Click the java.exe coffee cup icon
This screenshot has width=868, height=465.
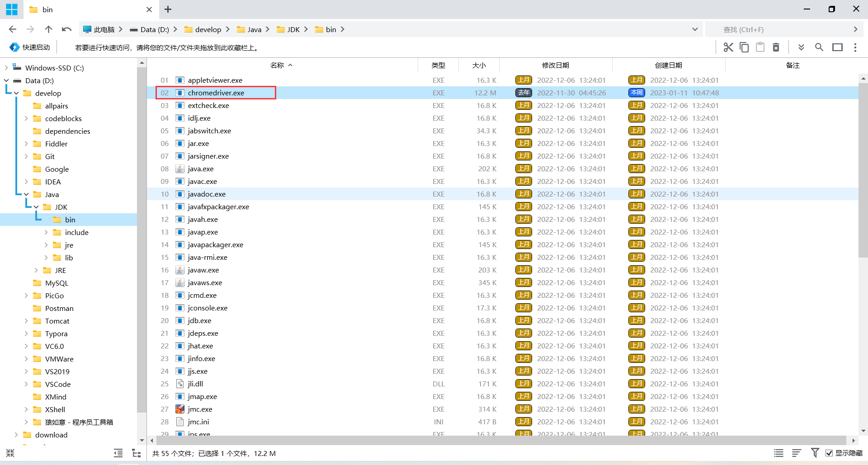[x=179, y=169]
